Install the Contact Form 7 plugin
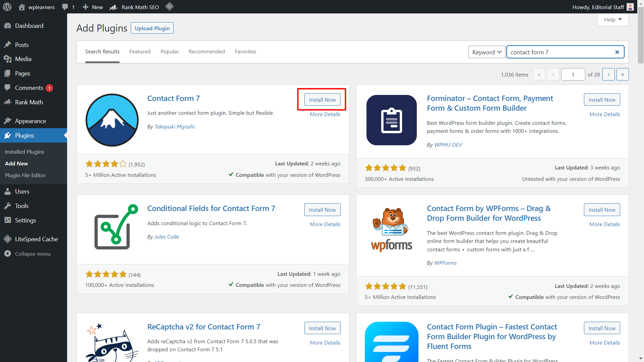Screen dimensions: 644x362 [322, 100]
